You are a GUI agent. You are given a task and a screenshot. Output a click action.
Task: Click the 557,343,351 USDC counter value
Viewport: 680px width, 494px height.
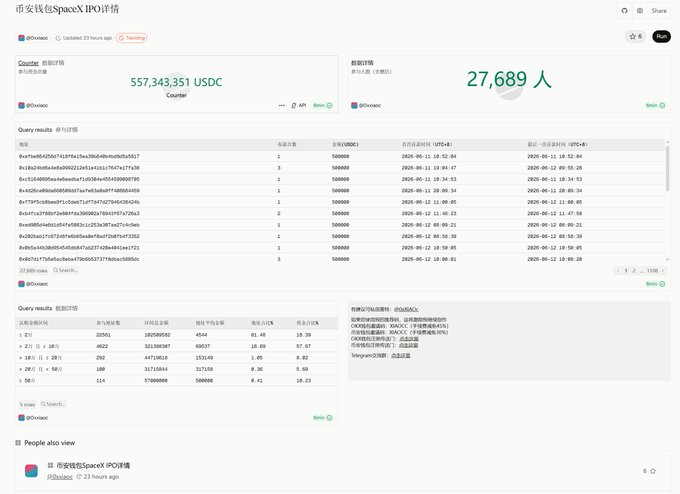tap(176, 82)
